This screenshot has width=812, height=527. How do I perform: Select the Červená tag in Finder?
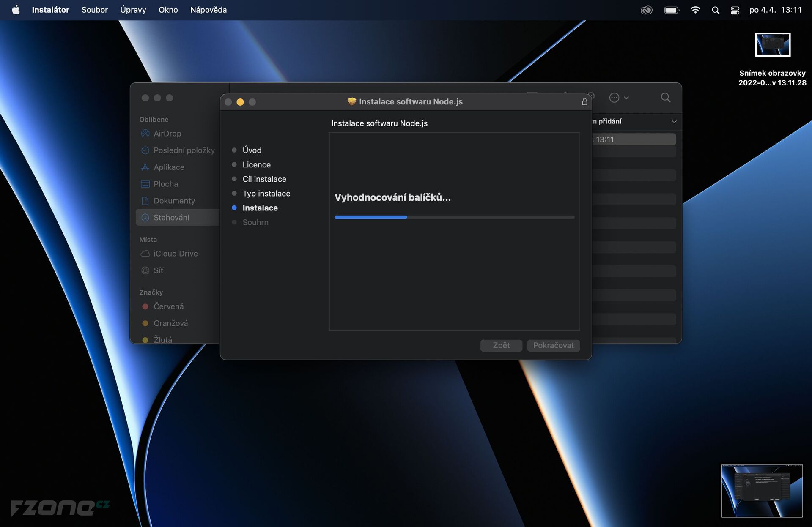pos(168,306)
